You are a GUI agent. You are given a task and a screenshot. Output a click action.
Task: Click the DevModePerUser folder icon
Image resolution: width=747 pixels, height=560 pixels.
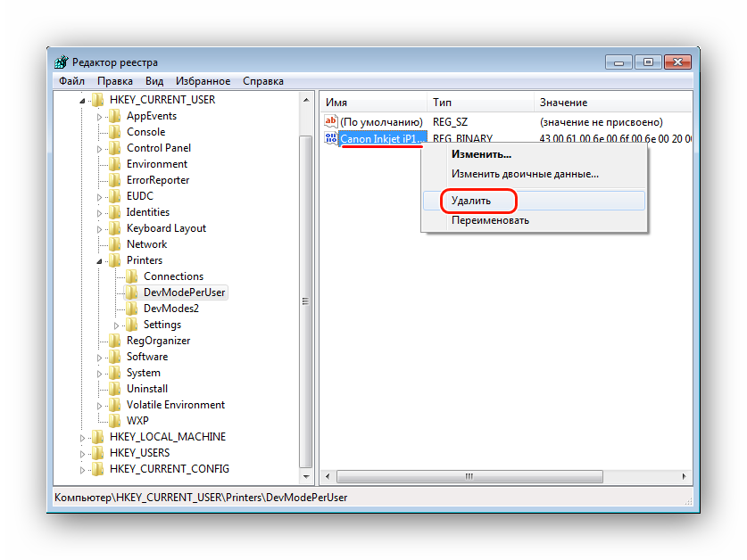(x=131, y=292)
